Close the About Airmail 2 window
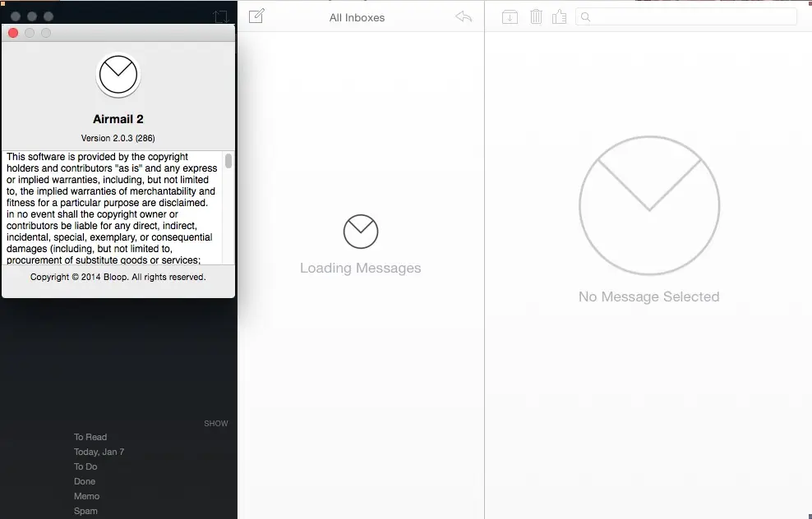The image size is (812, 519). [13, 33]
